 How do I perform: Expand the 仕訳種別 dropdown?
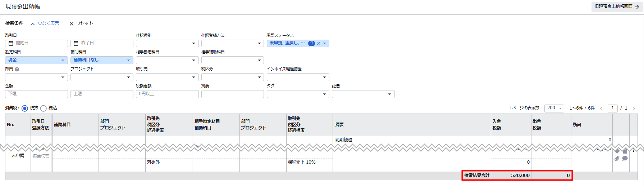pos(167,43)
